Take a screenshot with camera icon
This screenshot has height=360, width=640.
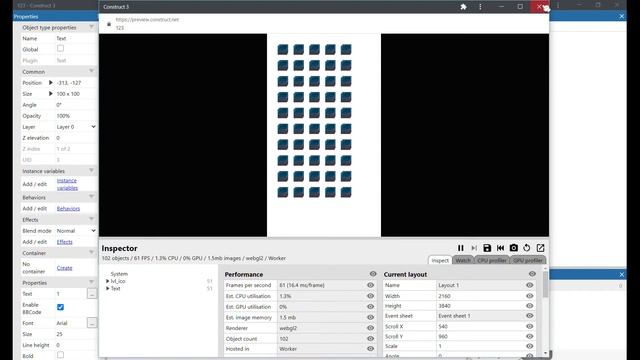click(x=513, y=248)
